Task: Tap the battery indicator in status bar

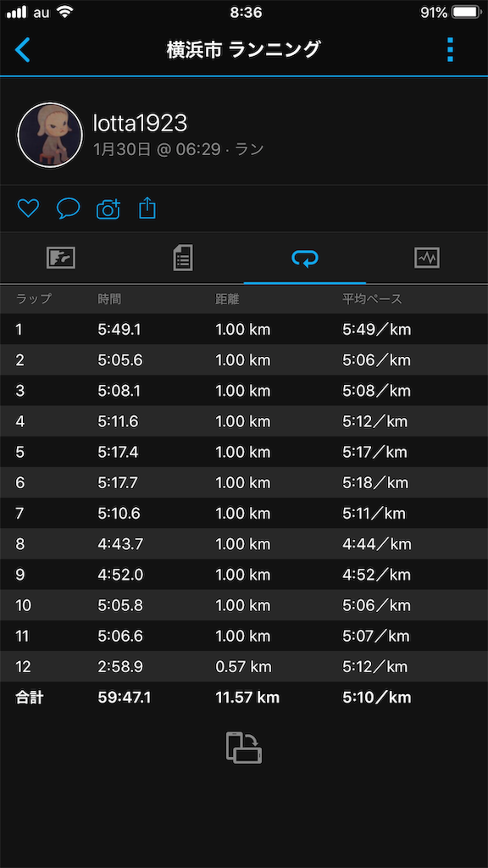Action: click(467, 12)
